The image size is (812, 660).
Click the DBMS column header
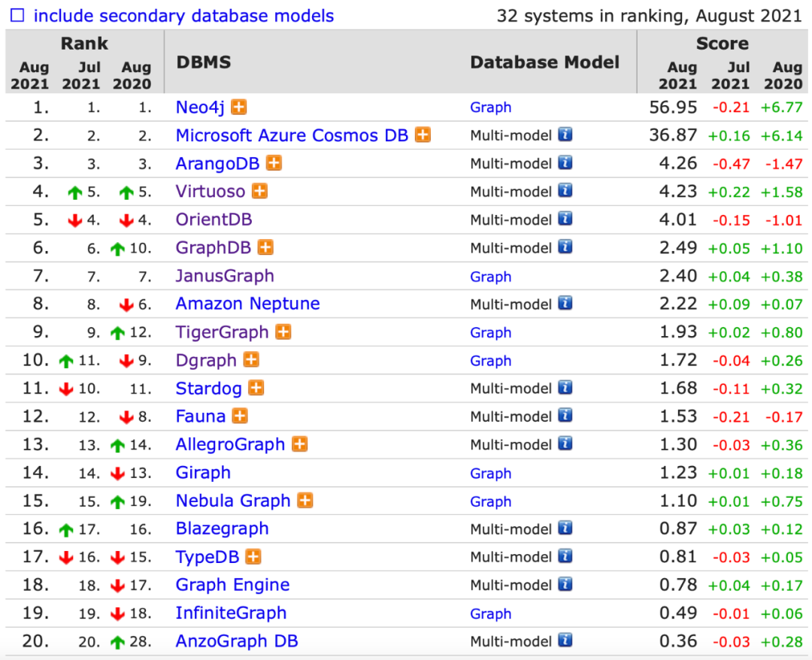click(x=204, y=62)
